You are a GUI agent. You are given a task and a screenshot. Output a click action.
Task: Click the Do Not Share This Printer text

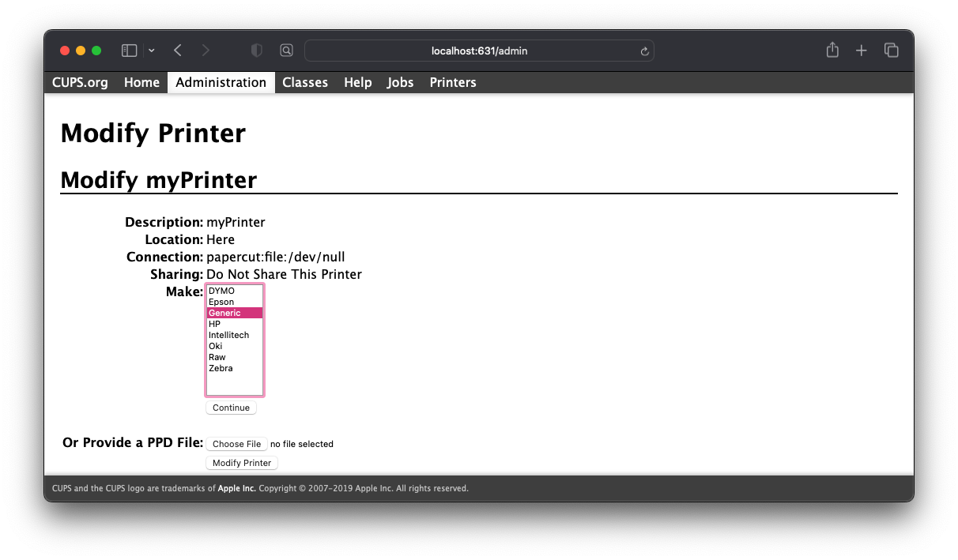coord(284,274)
